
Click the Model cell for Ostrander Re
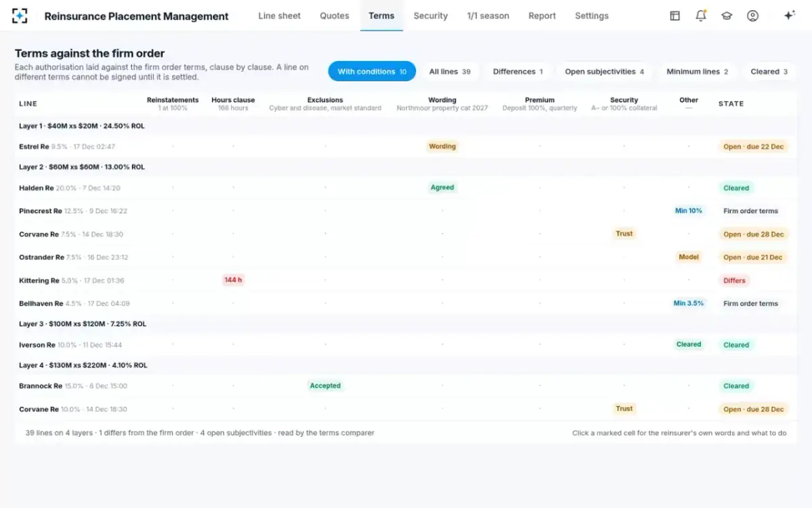point(689,257)
